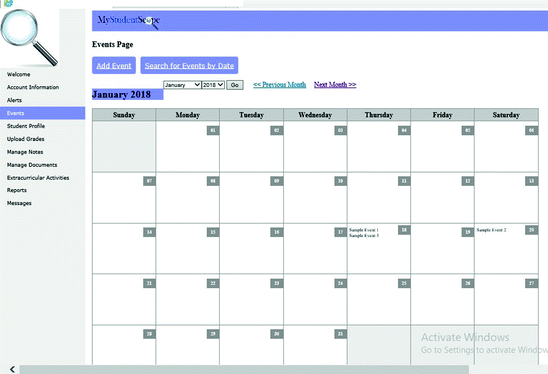Select the date badge 31

(340, 334)
